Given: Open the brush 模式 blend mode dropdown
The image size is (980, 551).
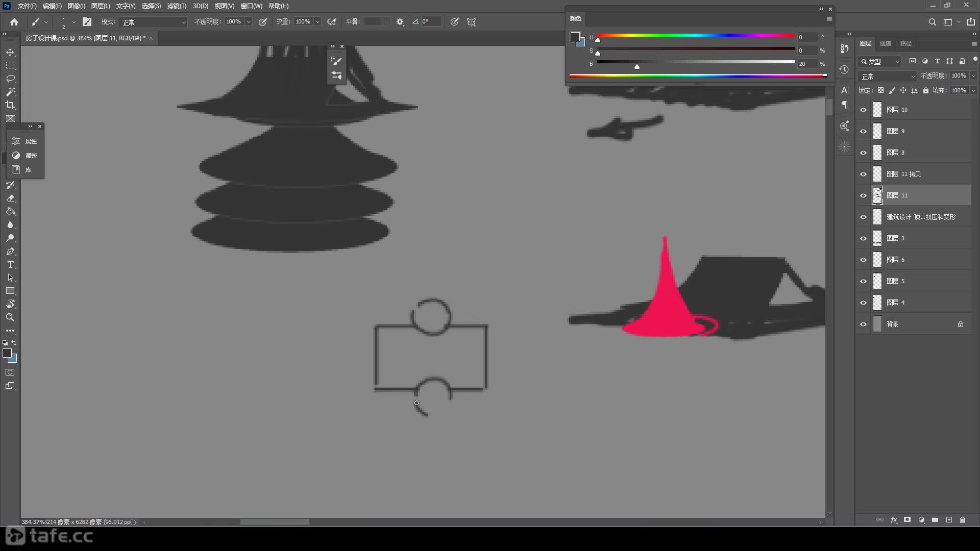Looking at the screenshot, I should tap(153, 22).
